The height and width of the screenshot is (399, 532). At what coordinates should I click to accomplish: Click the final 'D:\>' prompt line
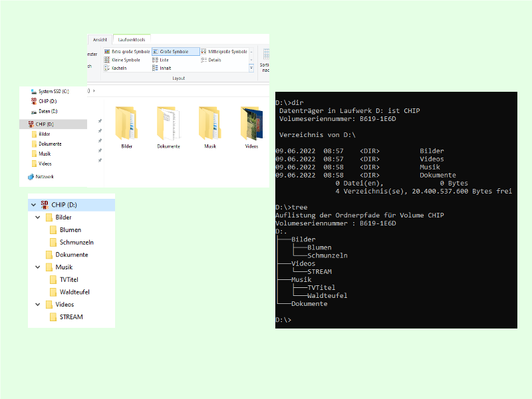pos(283,320)
